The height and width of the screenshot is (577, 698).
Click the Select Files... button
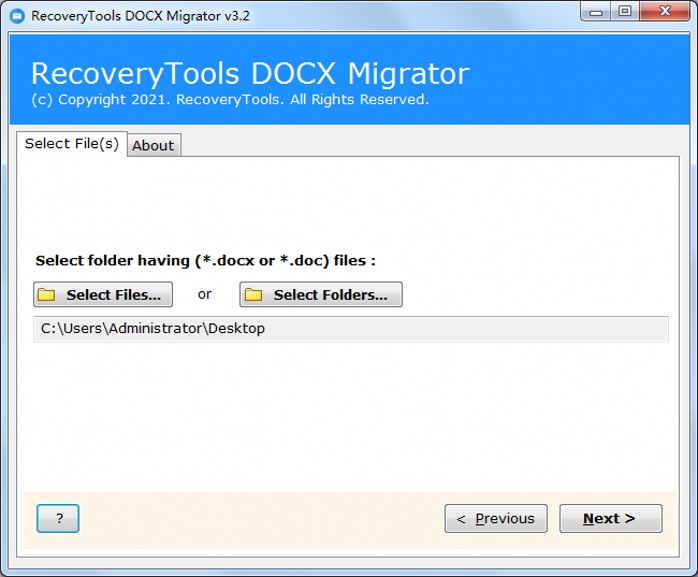[103, 294]
